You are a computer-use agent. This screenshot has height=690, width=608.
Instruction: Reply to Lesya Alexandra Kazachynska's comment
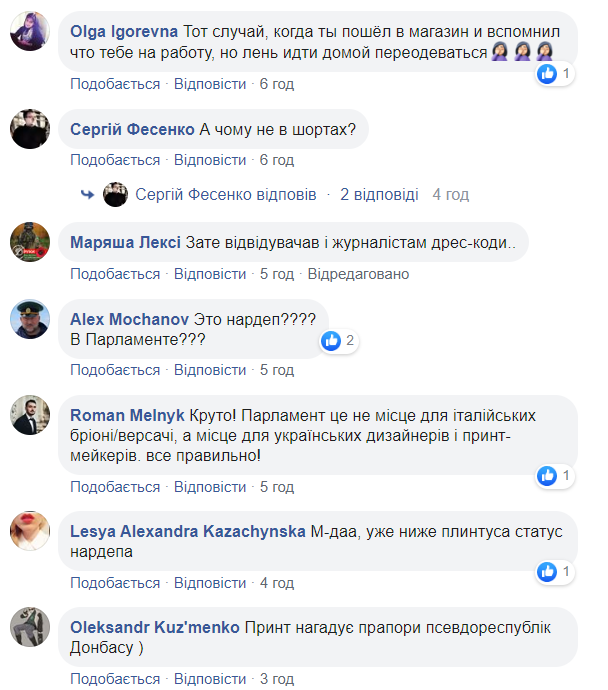210,582
